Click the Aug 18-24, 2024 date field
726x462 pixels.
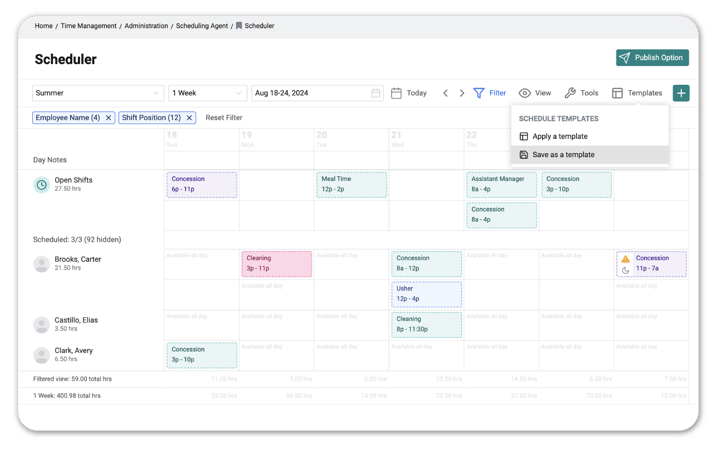point(317,93)
